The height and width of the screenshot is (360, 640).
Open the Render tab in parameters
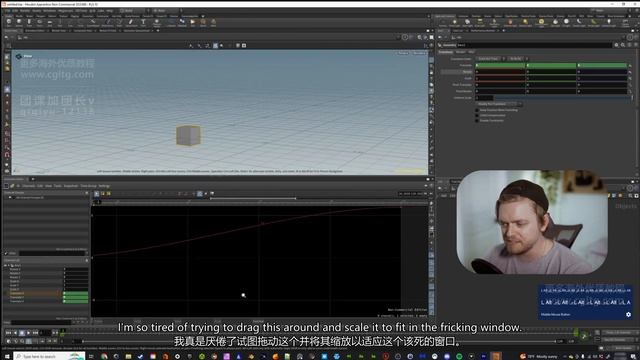[x=460, y=52]
